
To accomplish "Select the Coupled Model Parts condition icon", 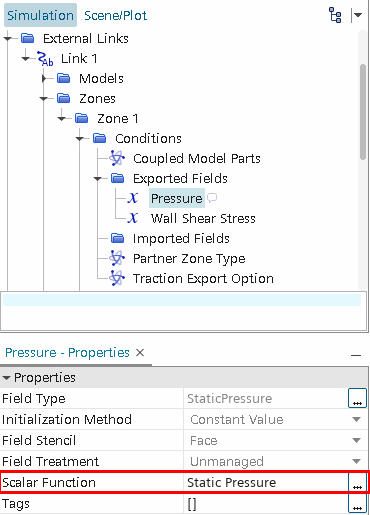I will [x=117, y=158].
